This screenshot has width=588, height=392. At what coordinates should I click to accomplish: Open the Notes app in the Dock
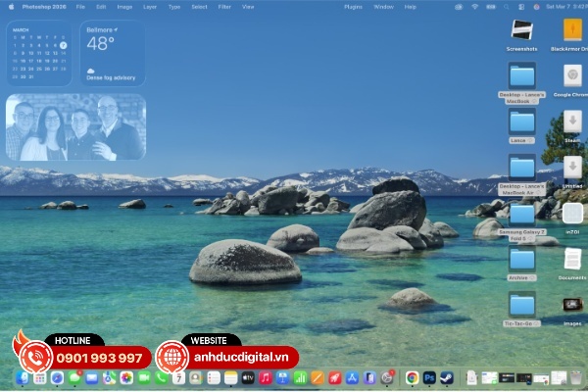(230, 378)
